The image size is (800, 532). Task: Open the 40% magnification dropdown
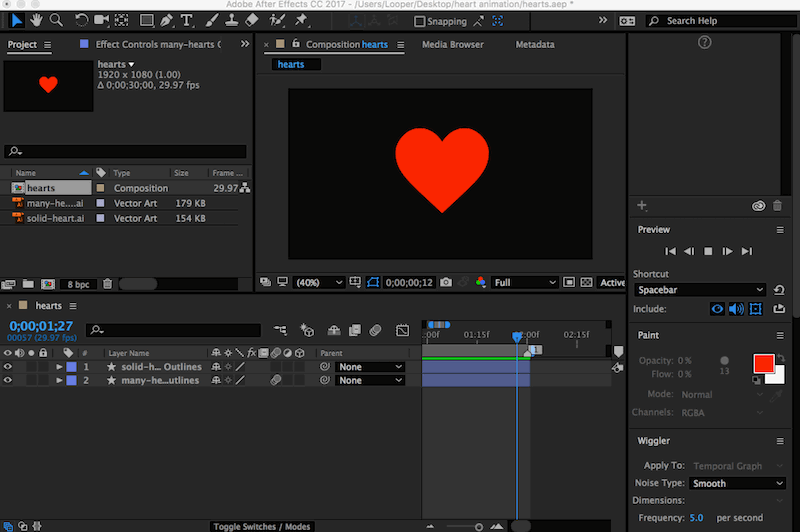[319, 283]
